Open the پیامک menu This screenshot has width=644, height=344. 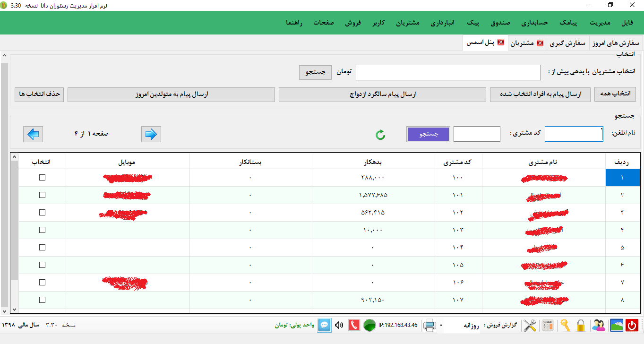(569, 23)
